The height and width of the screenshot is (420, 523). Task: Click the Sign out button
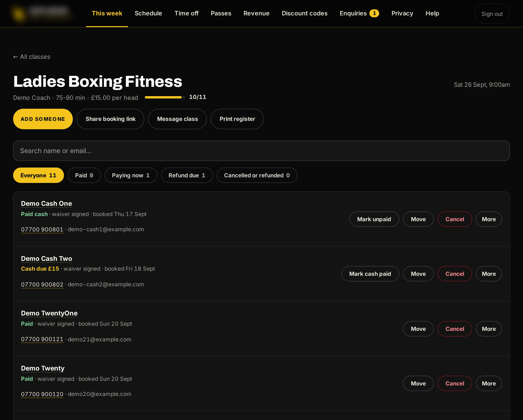tap(492, 14)
